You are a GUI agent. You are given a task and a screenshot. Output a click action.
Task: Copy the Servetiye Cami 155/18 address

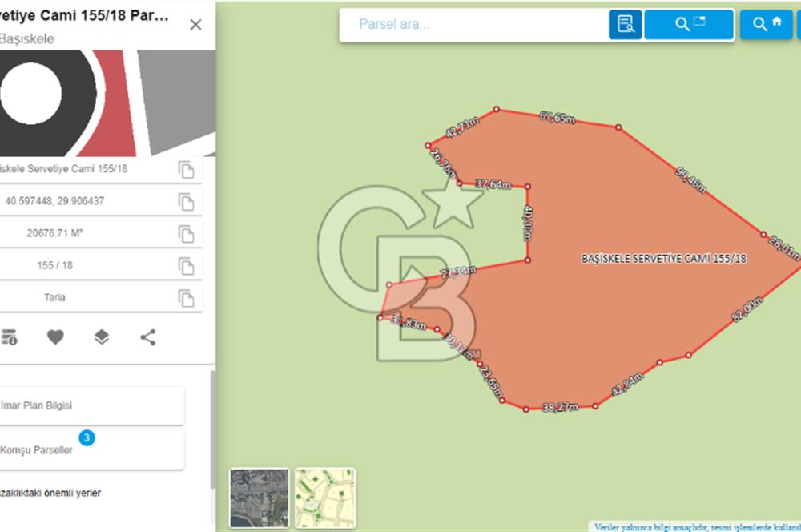click(x=186, y=170)
